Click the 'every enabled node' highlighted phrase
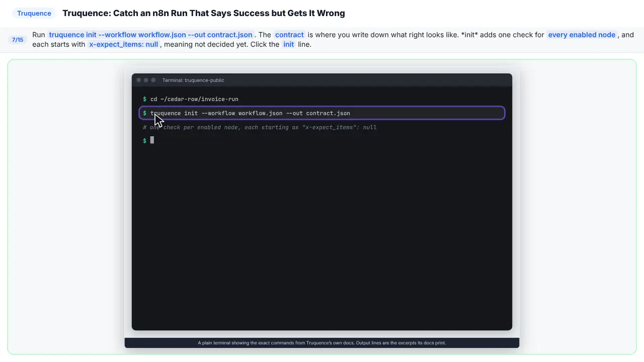The height and width of the screenshot is (362, 644). pos(582,35)
